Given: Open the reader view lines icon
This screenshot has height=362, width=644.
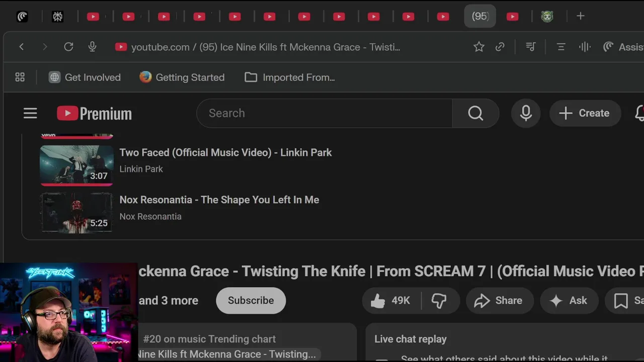Looking at the screenshot, I should tap(561, 47).
